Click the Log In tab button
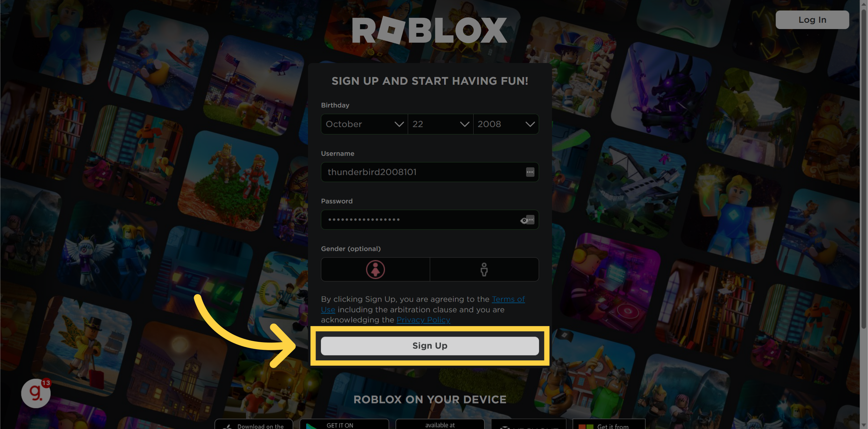The image size is (868, 429). 813,19
